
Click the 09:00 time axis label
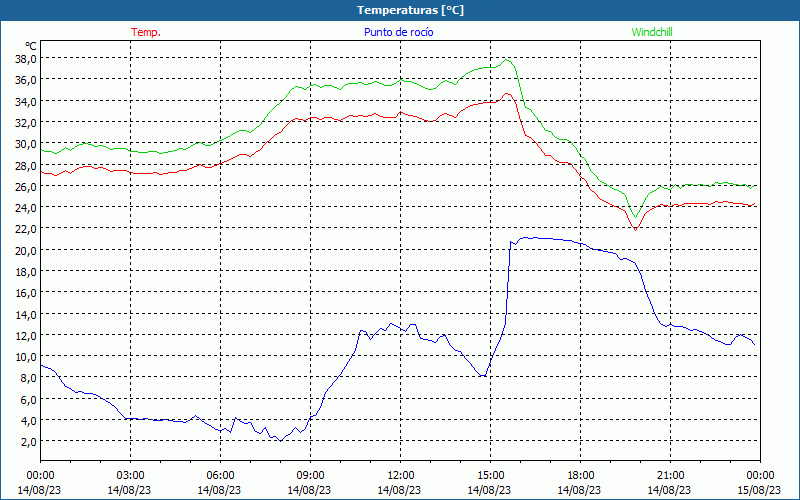[310, 476]
